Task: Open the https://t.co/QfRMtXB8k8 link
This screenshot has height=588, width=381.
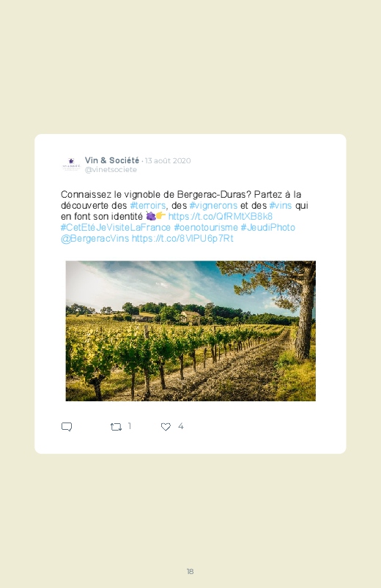Action: pyautogui.click(x=221, y=216)
